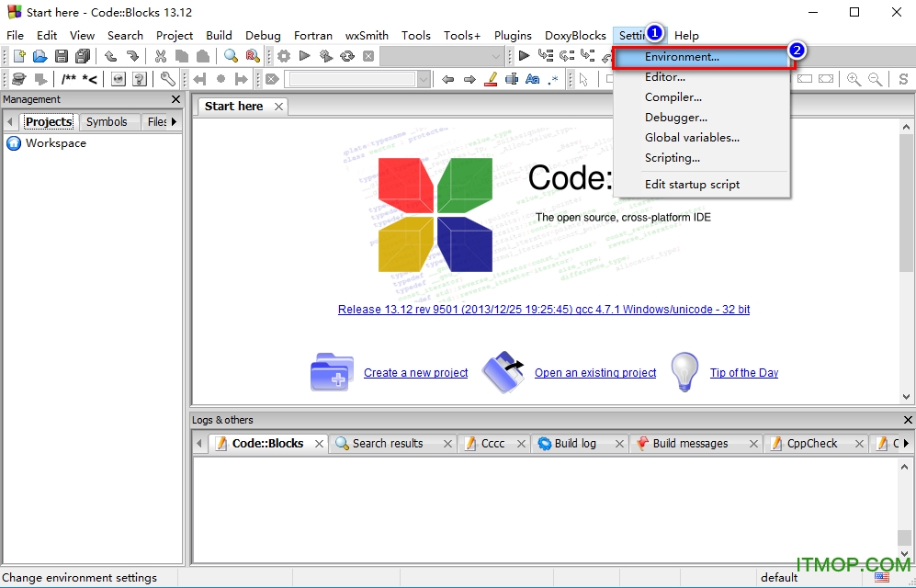Open the debugger wrench settings icon
Image resolution: width=916 pixels, height=588 pixels.
click(x=169, y=80)
